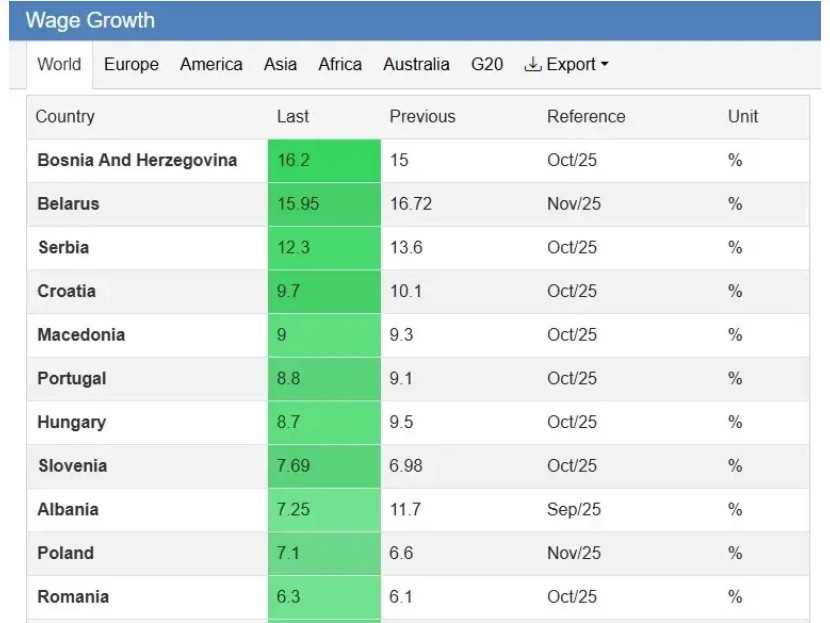
Task: Switch to the Asia tab
Action: (280, 65)
